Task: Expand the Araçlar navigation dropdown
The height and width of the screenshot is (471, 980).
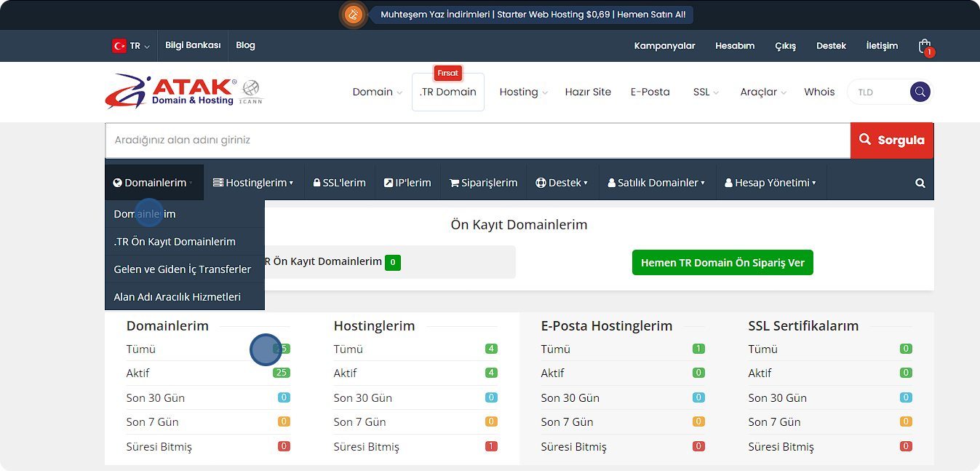Action: click(763, 92)
